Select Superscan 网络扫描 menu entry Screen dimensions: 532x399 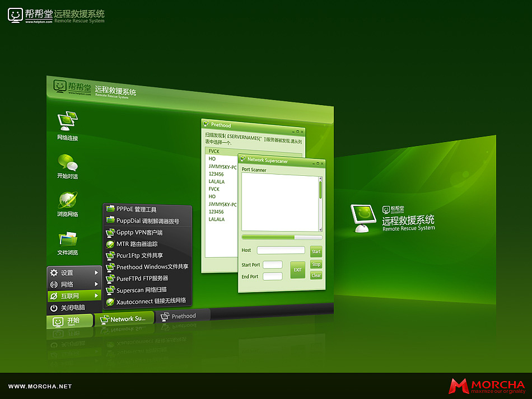coord(147,290)
